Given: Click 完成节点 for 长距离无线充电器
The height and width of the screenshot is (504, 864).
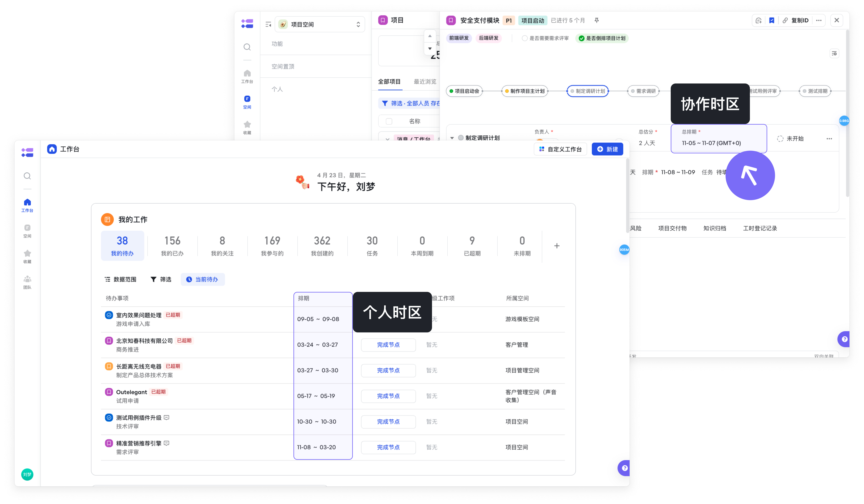Looking at the screenshot, I should pos(388,370).
